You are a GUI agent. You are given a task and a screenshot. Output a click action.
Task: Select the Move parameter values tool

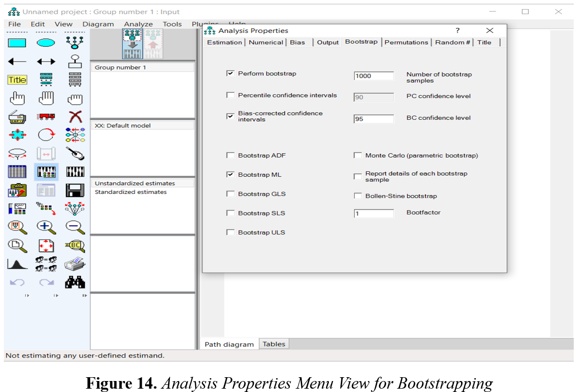(x=17, y=154)
